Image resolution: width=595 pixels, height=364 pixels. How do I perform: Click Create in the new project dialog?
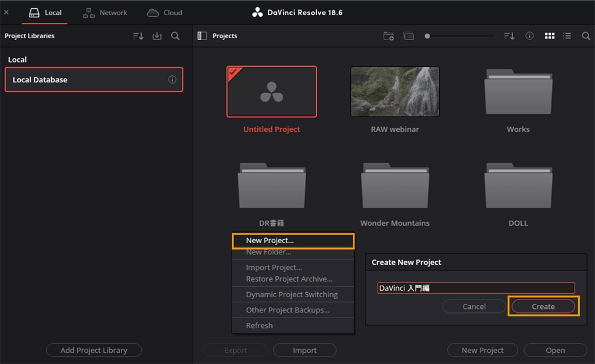tap(543, 307)
